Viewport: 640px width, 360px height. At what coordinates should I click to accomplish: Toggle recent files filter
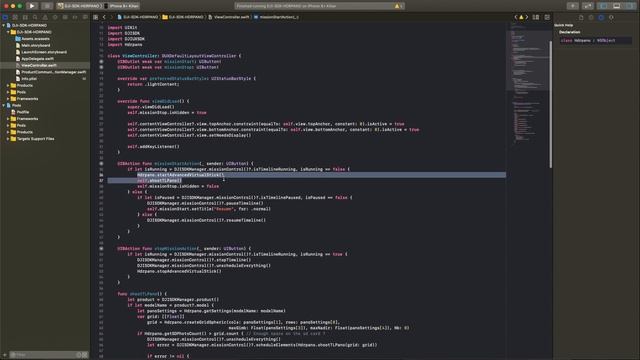coord(79,355)
